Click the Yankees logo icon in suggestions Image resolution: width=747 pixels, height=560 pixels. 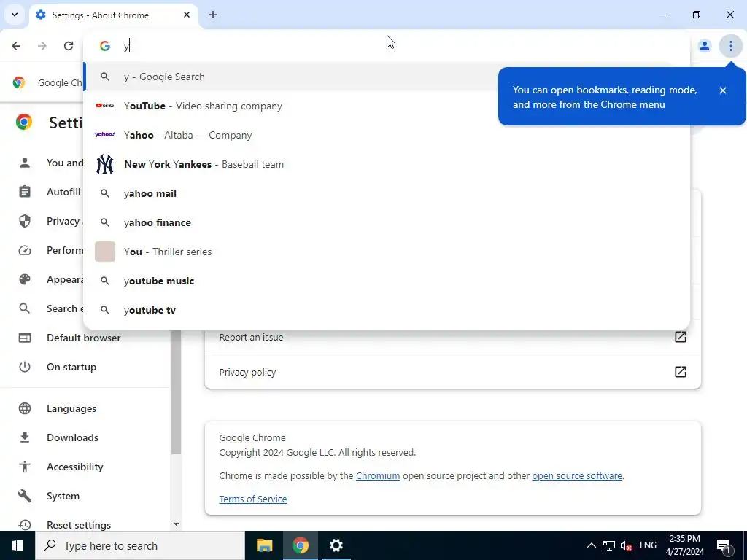[x=105, y=164]
